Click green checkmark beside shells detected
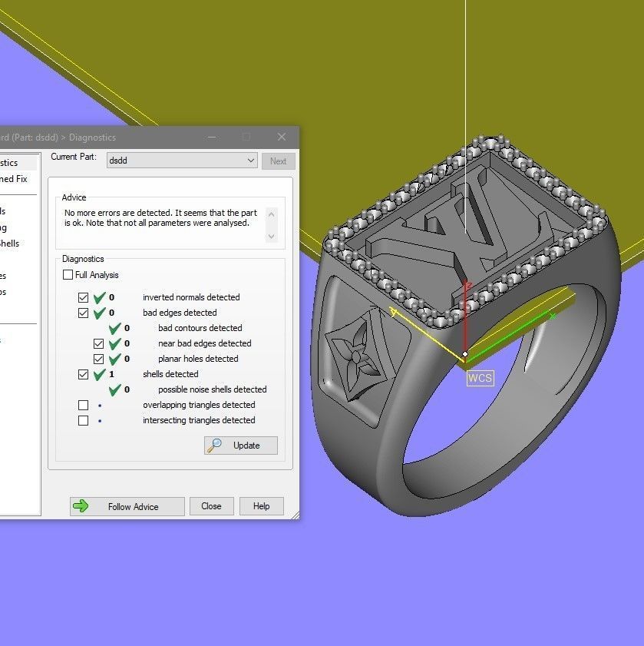 99,373
